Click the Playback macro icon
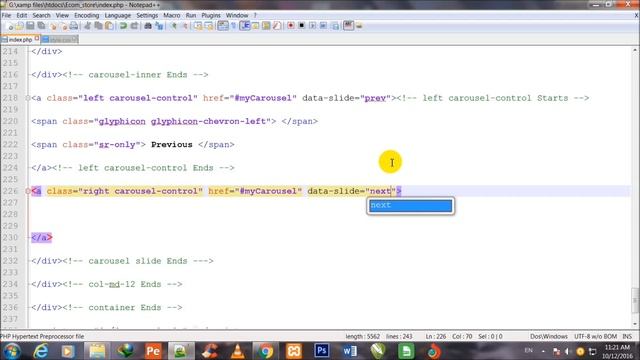640x360 pixels. (x=313, y=26)
